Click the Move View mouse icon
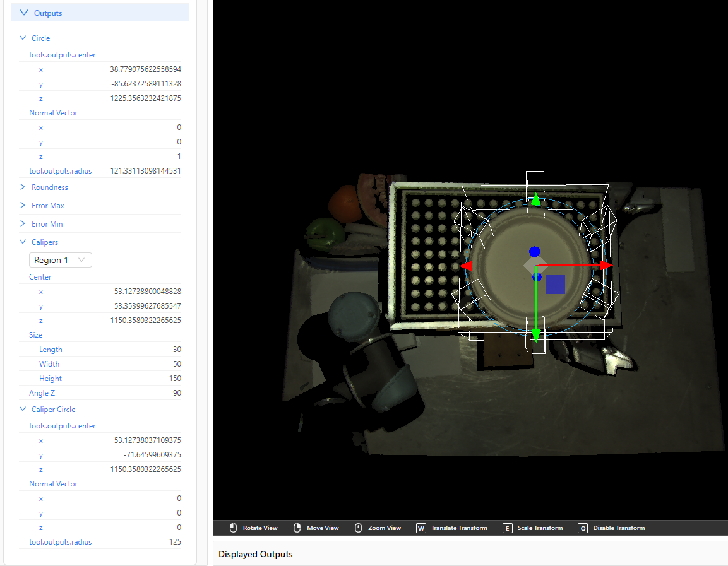 coord(297,528)
